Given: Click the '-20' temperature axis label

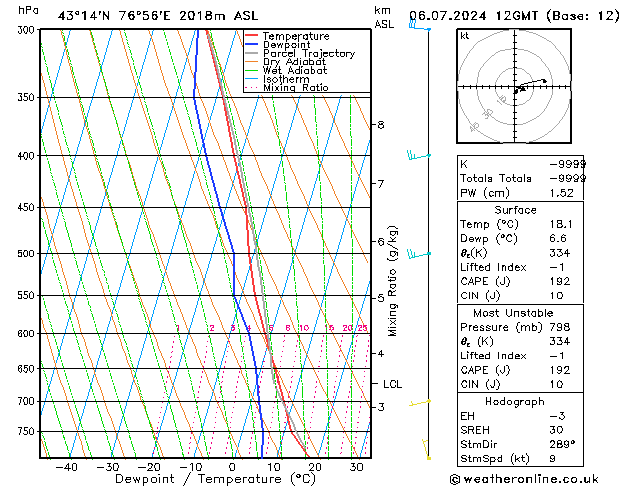Looking at the screenshot, I should [x=148, y=467].
